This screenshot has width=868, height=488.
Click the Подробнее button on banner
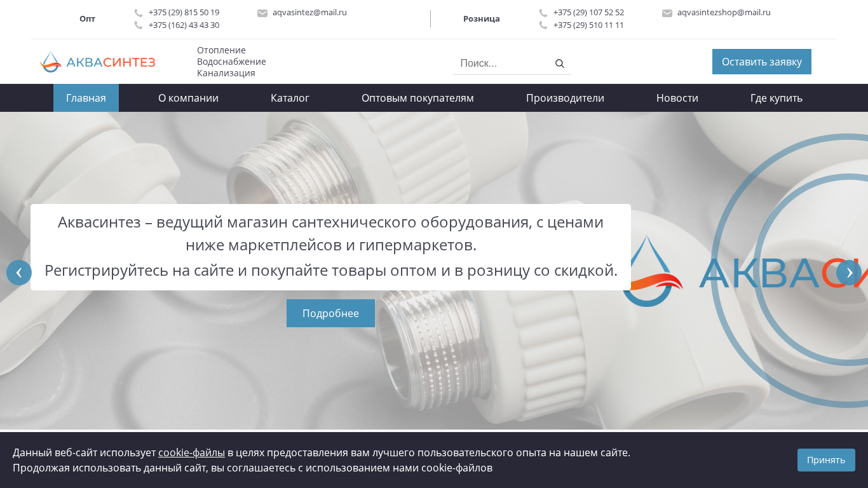tap(330, 313)
